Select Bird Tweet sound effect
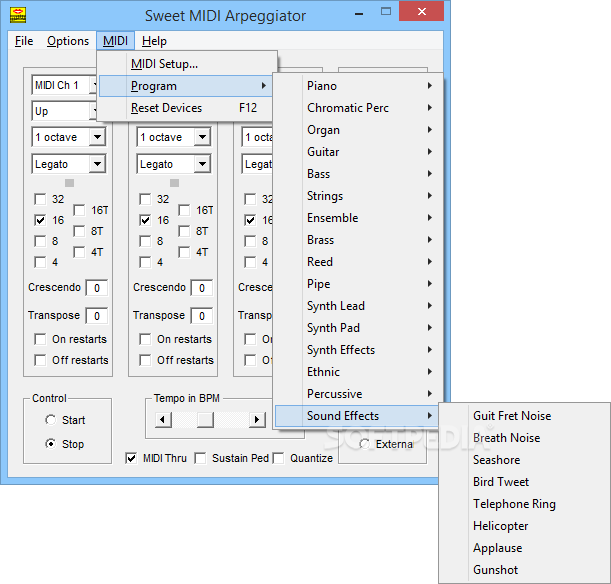The width and height of the screenshot is (611, 584). (524, 482)
